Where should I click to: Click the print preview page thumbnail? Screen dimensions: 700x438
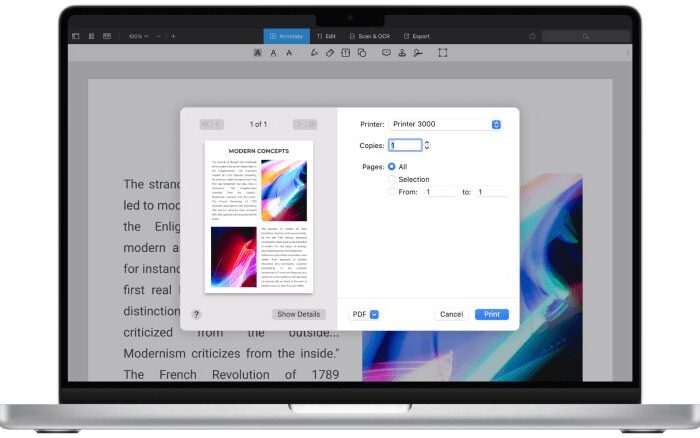pyautogui.click(x=259, y=217)
